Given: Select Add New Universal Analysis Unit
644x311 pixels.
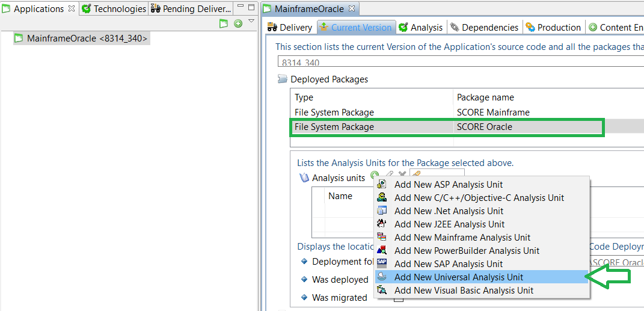Looking at the screenshot, I should [458, 277].
